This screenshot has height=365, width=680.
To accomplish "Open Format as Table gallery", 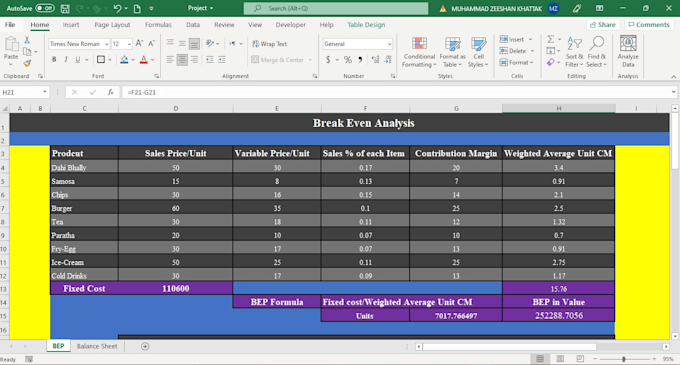I will click(x=452, y=44).
